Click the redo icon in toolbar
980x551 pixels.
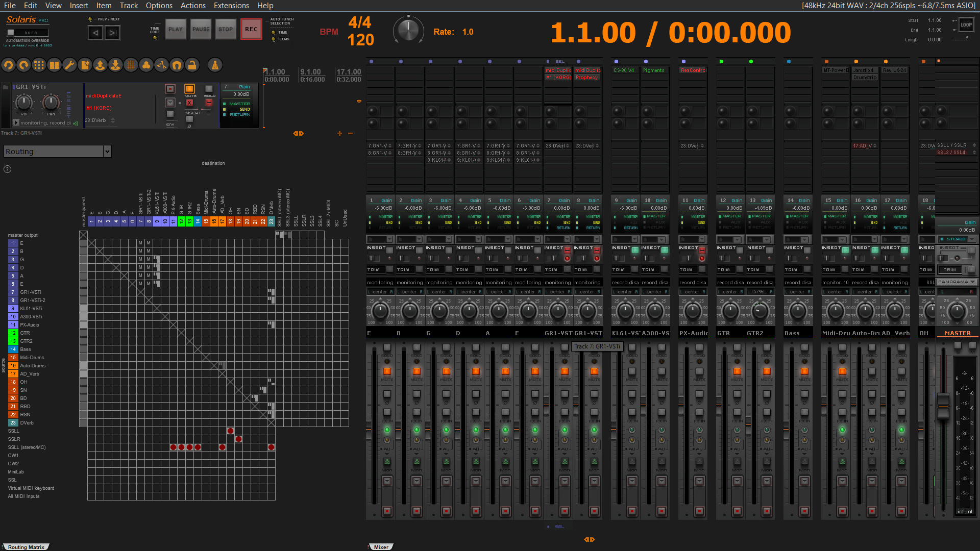[23, 65]
